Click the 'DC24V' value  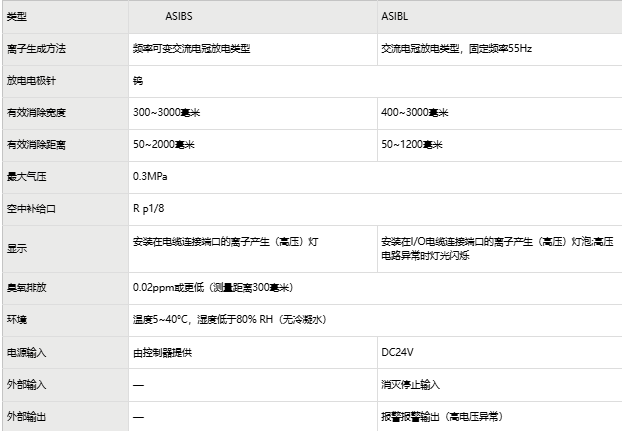(397, 352)
